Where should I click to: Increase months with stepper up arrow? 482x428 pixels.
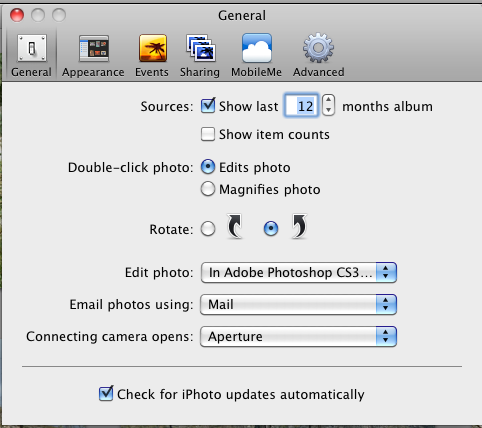[328, 100]
